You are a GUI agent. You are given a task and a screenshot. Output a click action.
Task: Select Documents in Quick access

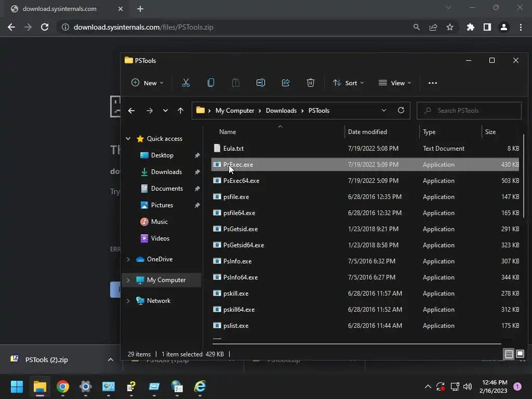pyautogui.click(x=167, y=188)
